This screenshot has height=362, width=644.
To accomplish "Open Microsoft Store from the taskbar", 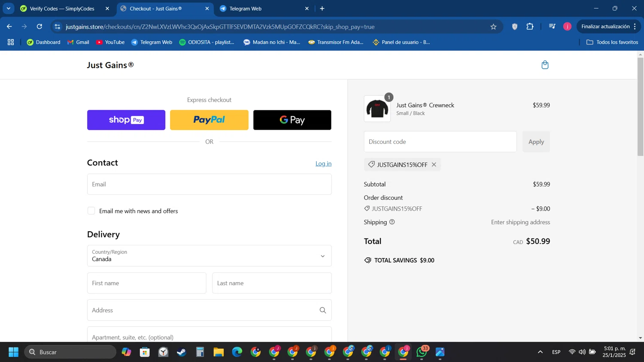I will click(145, 352).
